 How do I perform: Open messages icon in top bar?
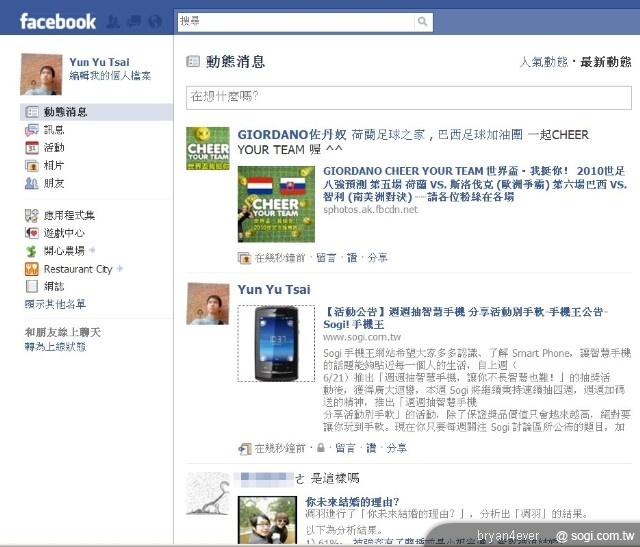(134, 21)
